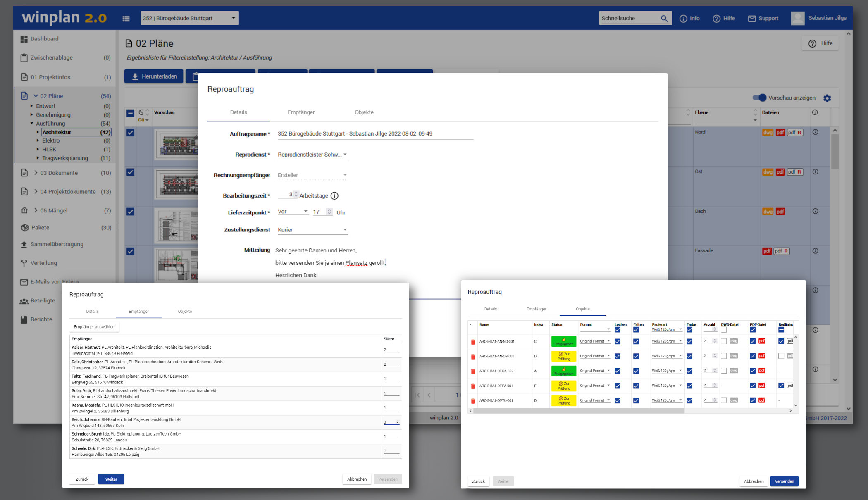Uncheck the Dach plan row checkbox
This screenshot has width=868, height=500.
click(x=130, y=212)
